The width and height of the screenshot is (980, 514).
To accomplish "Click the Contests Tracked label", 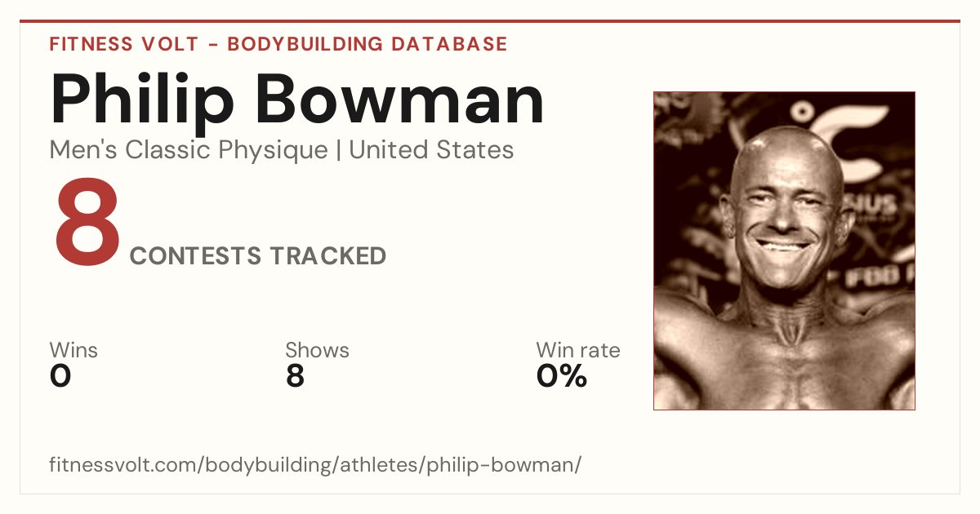I will 258,256.
